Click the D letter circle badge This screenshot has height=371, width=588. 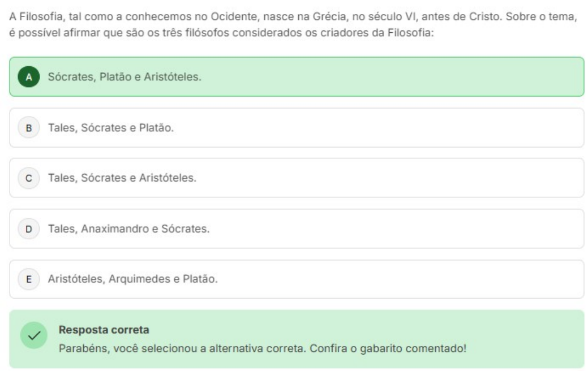pos(29,229)
